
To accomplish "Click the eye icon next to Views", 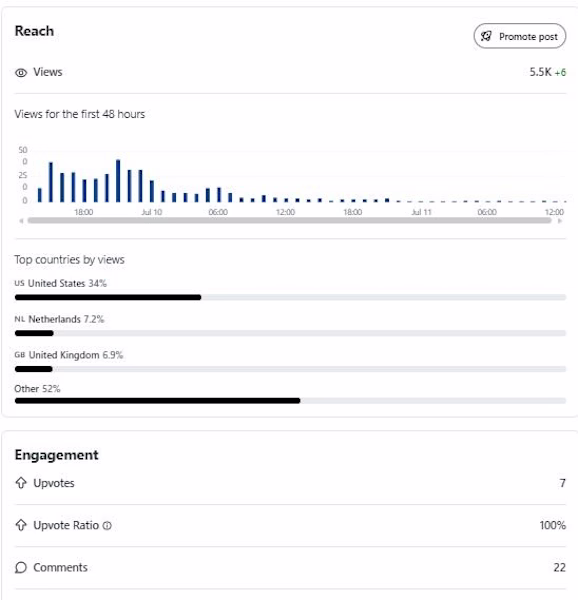I will pyautogui.click(x=21, y=73).
